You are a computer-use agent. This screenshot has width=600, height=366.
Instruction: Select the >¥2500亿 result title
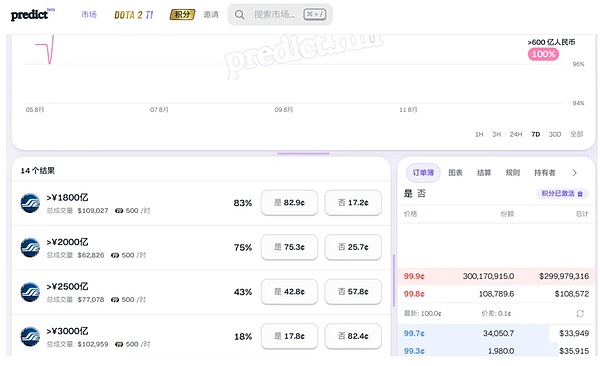tap(67, 286)
